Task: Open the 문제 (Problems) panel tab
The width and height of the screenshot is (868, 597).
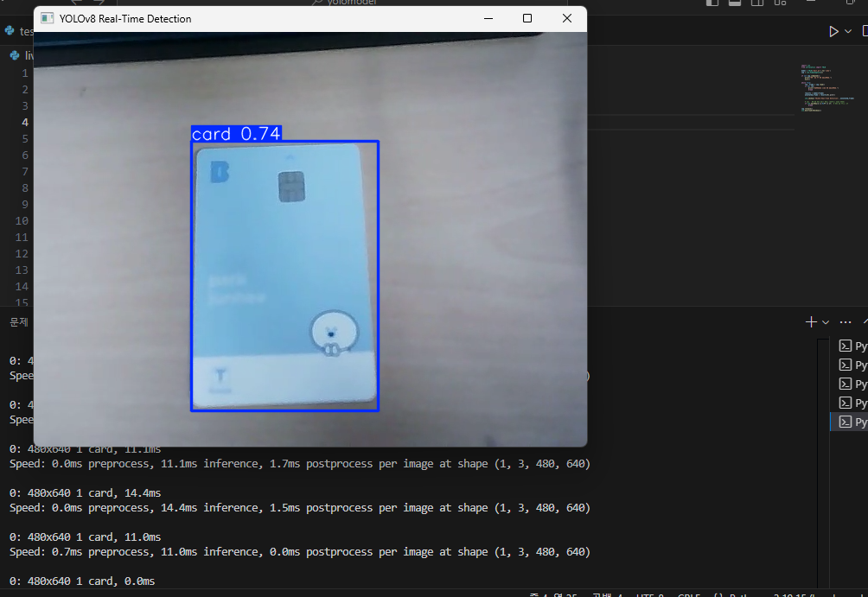Action: 19,321
